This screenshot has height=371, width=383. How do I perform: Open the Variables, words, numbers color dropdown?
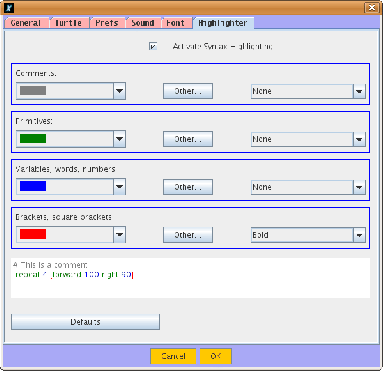(x=119, y=187)
